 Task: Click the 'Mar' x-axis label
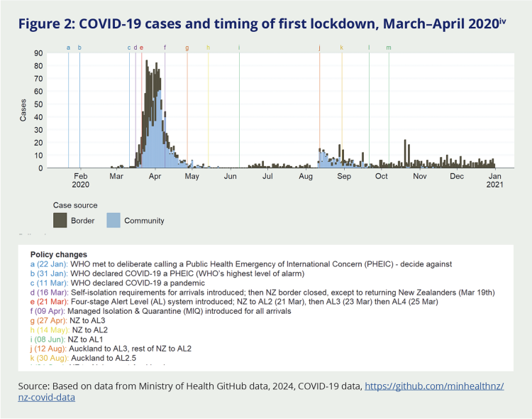tap(116, 176)
